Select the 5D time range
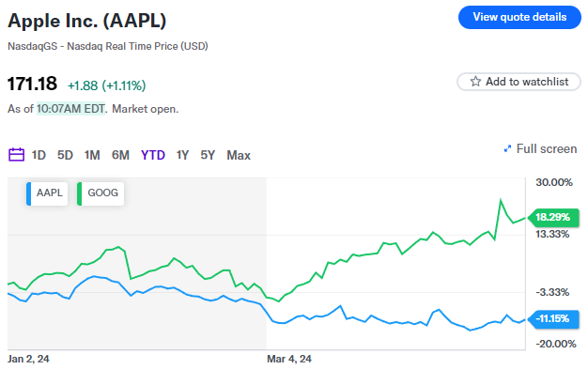Viewport: 588px width, 385px height. (65, 155)
